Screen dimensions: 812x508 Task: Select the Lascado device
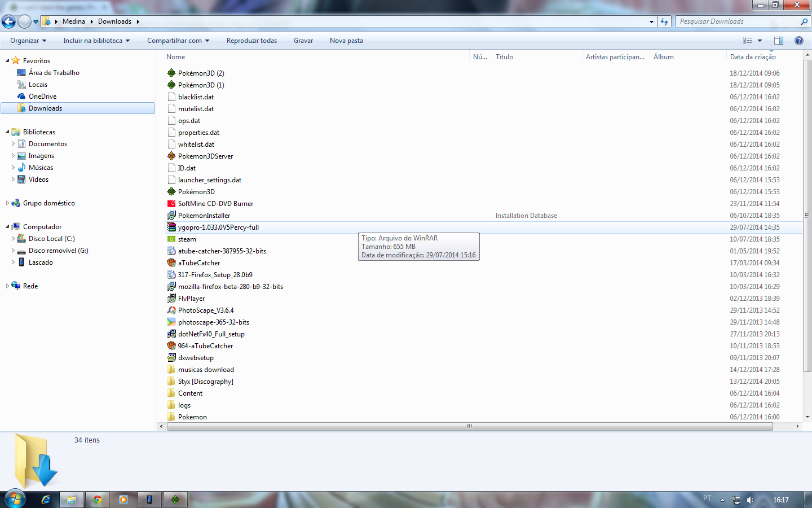pos(41,262)
